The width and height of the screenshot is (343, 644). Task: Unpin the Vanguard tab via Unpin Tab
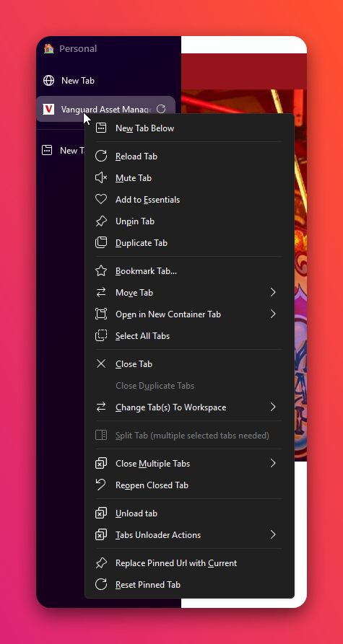coord(190,221)
